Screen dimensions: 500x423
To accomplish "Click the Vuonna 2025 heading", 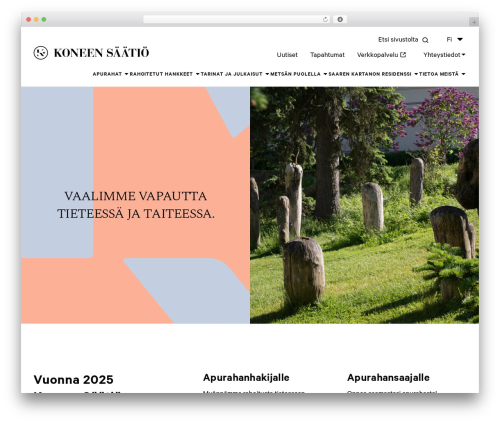I will (73, 380).
